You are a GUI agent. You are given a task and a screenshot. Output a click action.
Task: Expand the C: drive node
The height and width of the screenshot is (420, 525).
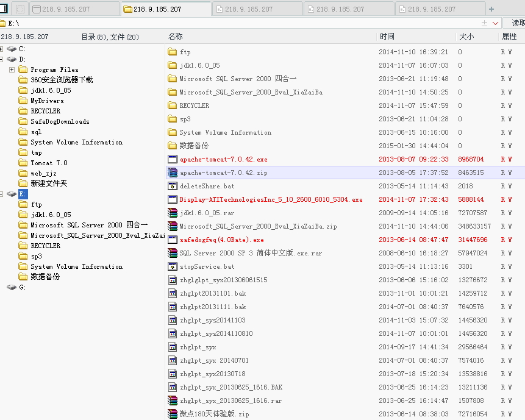click(1, 49)
